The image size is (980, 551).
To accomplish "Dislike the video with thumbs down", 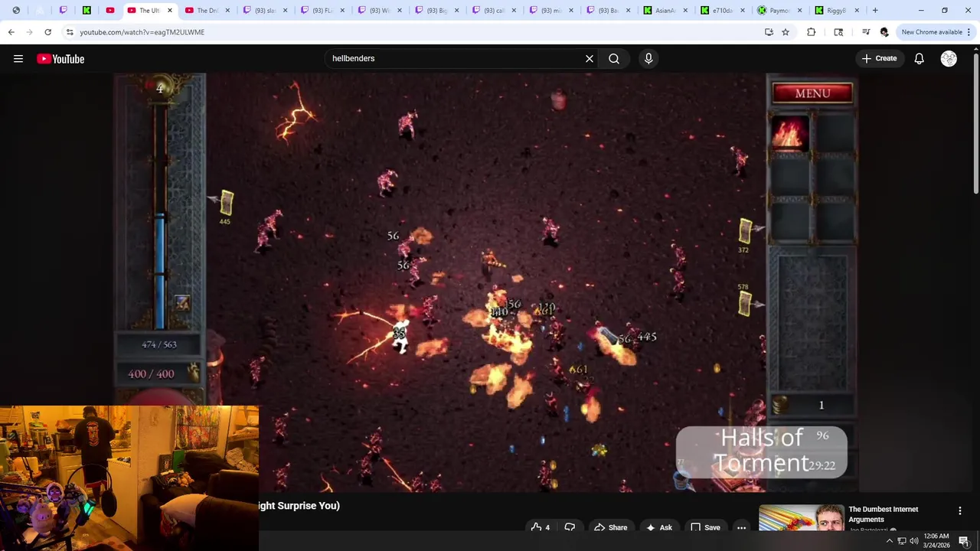I will click(570, 527).
